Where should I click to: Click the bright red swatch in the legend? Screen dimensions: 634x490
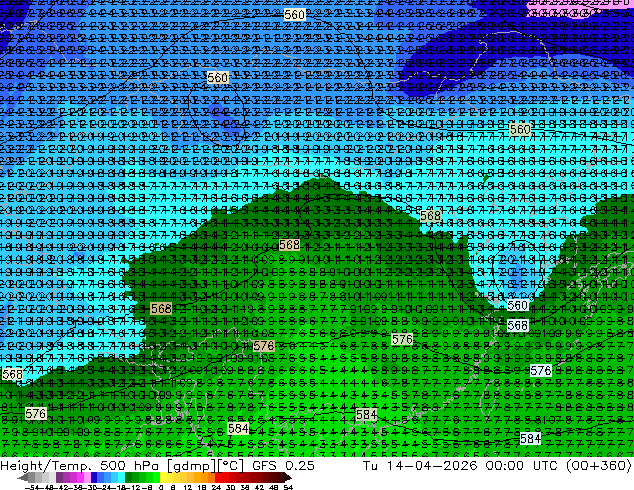click(x=218, y=477)
